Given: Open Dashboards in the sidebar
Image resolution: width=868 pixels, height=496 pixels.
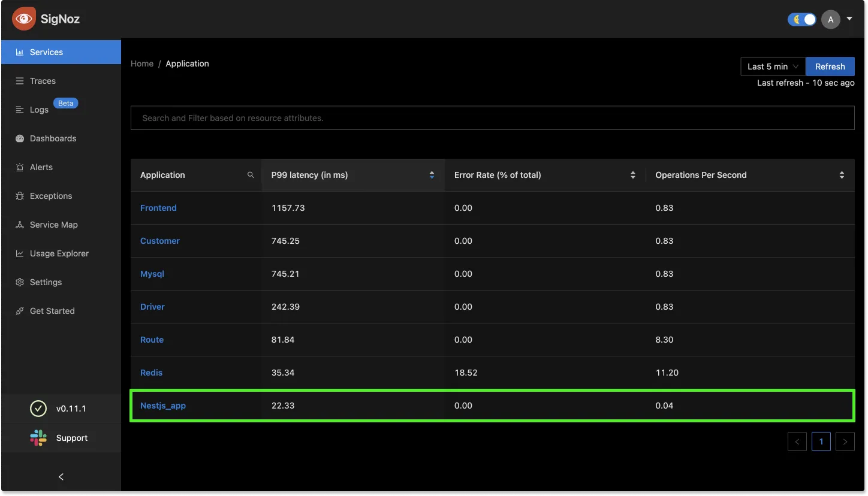Looking at the screenshot, I should 61,138.
